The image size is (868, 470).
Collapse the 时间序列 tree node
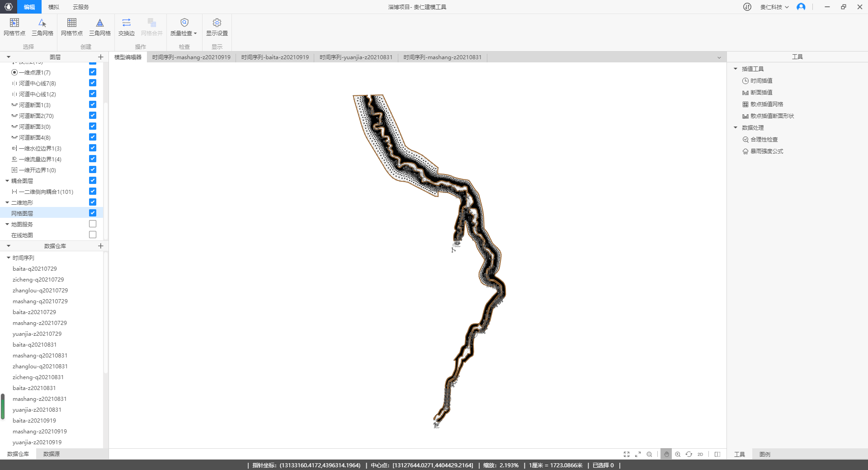point(8,258)
